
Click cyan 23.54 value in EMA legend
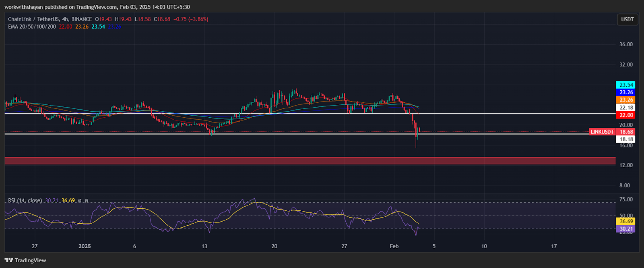pyautogui.click(x=98, y=27)
